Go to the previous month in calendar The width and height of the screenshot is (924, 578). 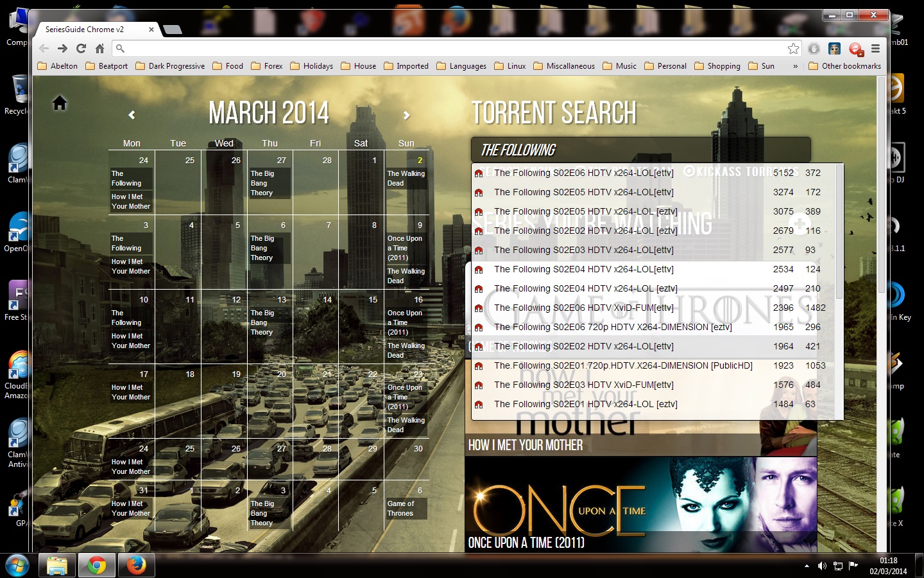(132, 115)
